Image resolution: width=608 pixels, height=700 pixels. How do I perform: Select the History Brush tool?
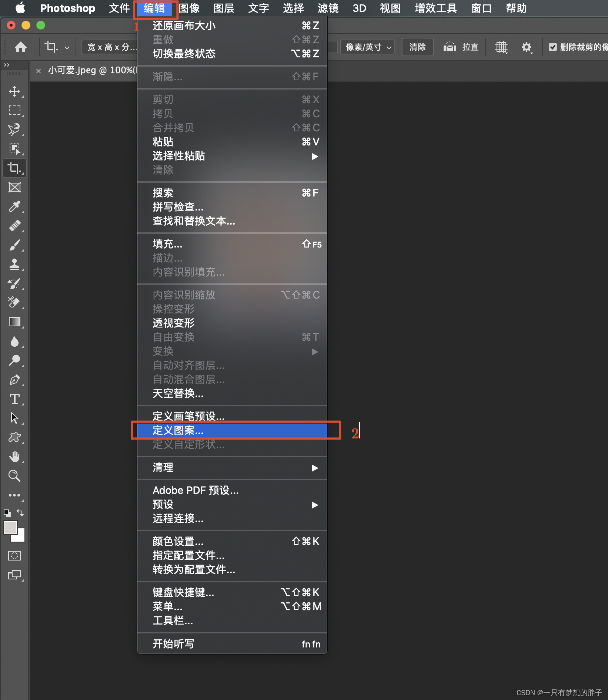coord(14,283)
